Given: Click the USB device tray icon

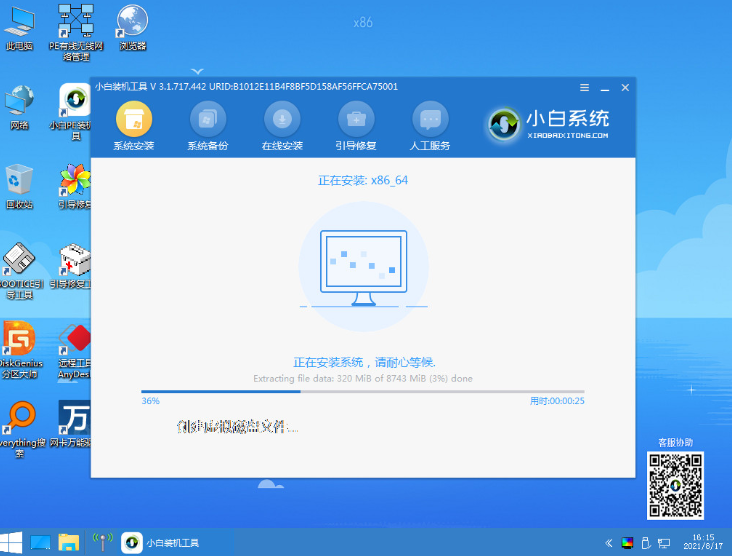Looking at the screenshot, I should [x=646, y=543].
